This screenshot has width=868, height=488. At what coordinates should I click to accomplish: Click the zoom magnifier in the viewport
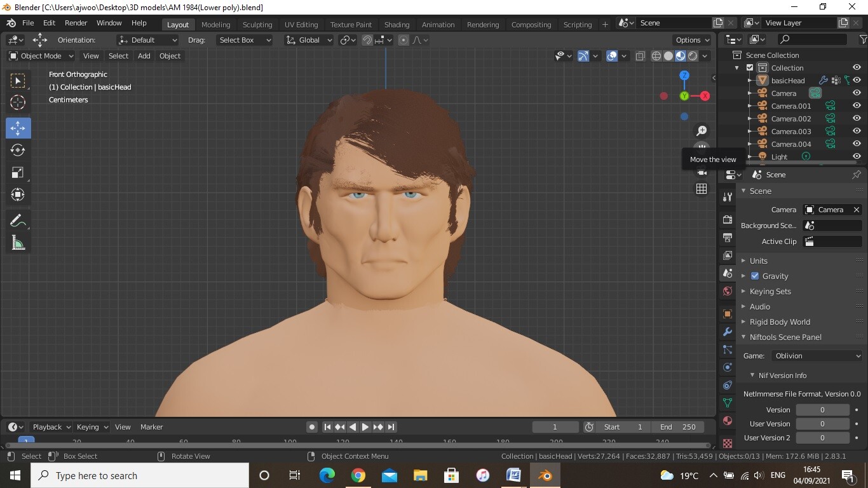pos(702,131)
